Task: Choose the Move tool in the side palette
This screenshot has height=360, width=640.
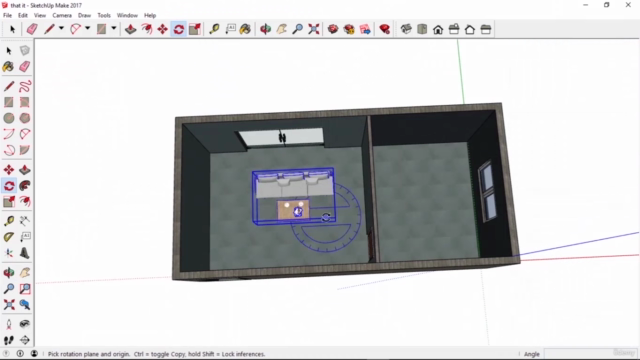Action: click(9, 170)
